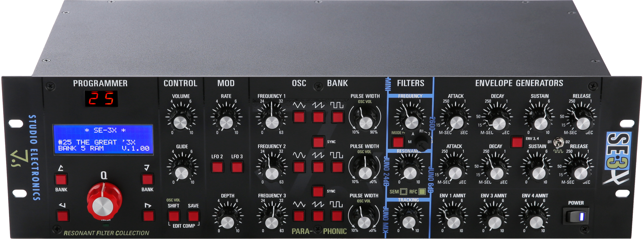Grab the large red Q knob
The width and height of the screenshot is (644, 239).
coord(104,201)
